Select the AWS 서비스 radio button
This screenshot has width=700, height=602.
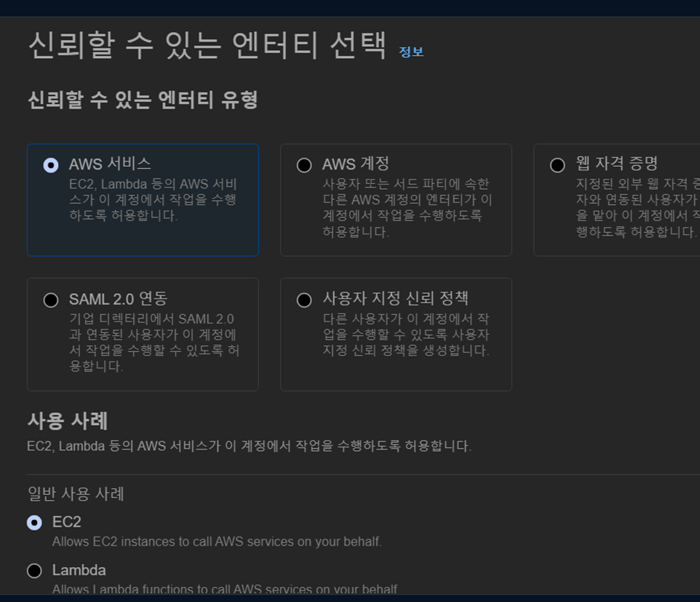[51, 165]
